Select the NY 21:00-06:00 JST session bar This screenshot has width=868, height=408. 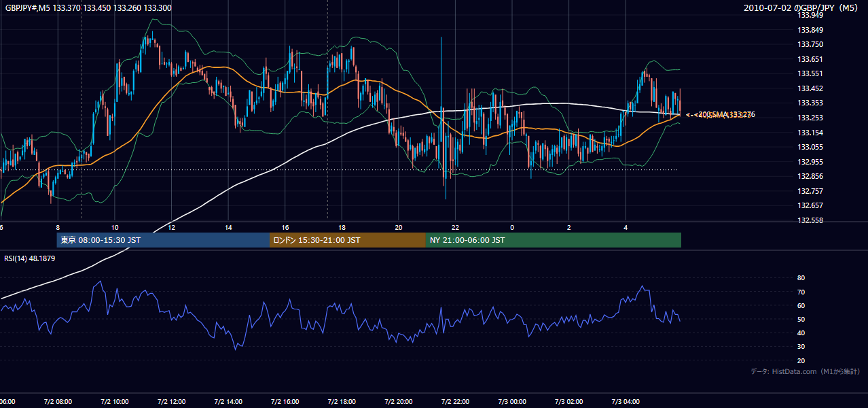click(x=554, y=240)
